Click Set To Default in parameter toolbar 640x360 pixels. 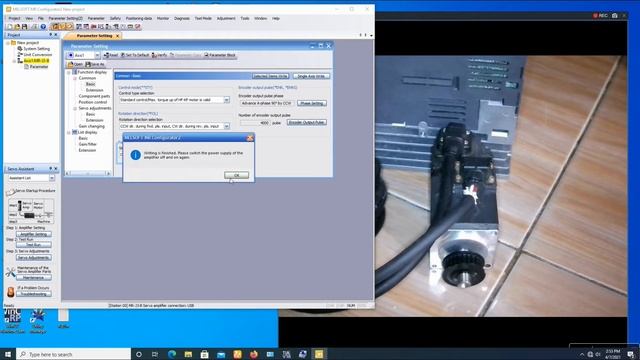pyautogui.click(x=135, y=55)
